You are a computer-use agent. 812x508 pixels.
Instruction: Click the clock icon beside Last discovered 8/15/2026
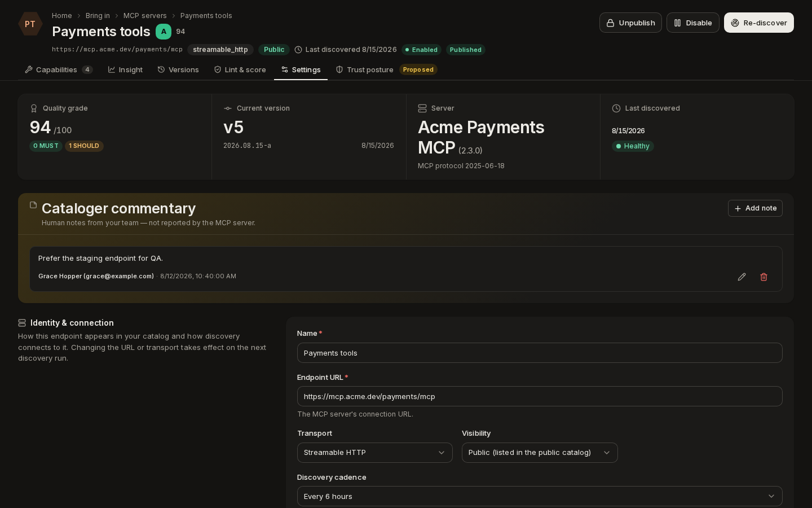pyautogui.click(x=298, y=50)
